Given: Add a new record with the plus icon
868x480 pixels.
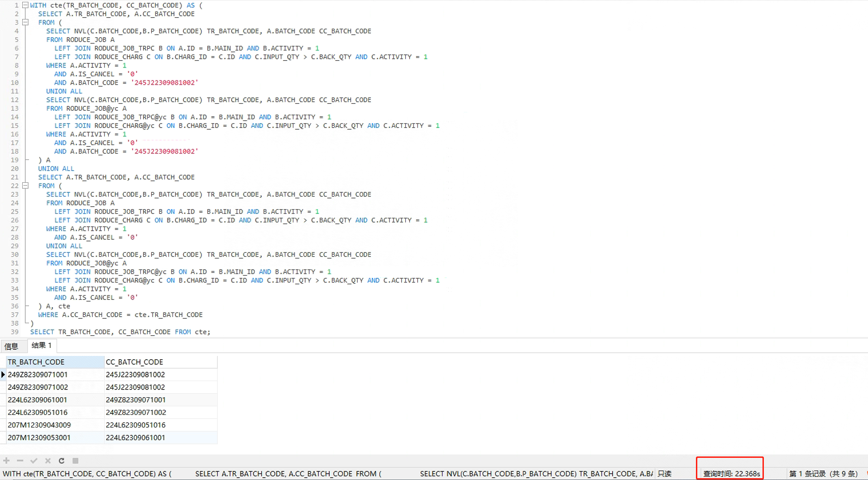Looking at the screenshot, I should [6, 461].
